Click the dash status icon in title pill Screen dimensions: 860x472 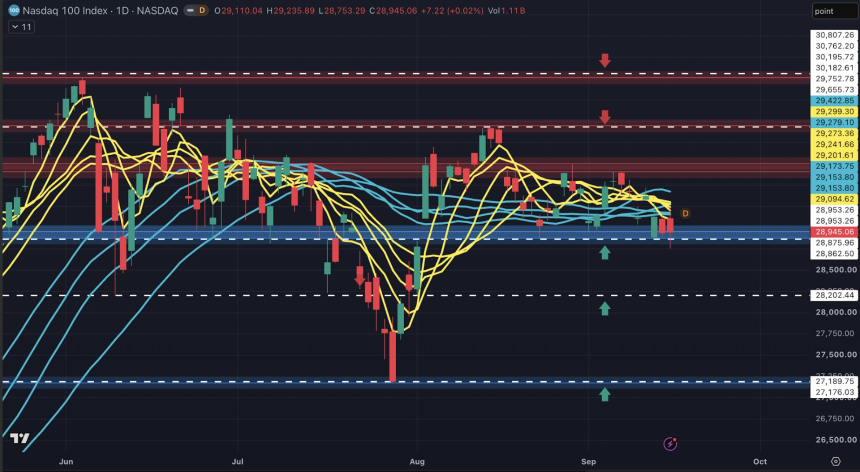click(x=190, y=10)
